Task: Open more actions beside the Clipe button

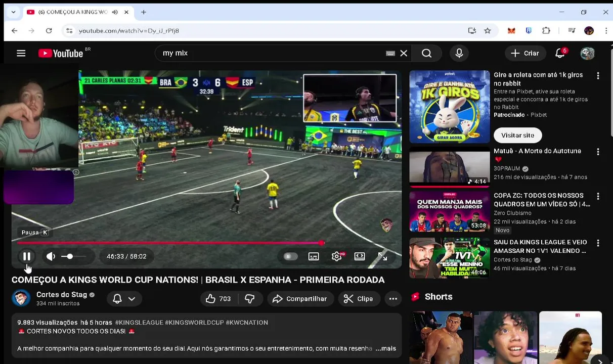Action: (393, 299)
